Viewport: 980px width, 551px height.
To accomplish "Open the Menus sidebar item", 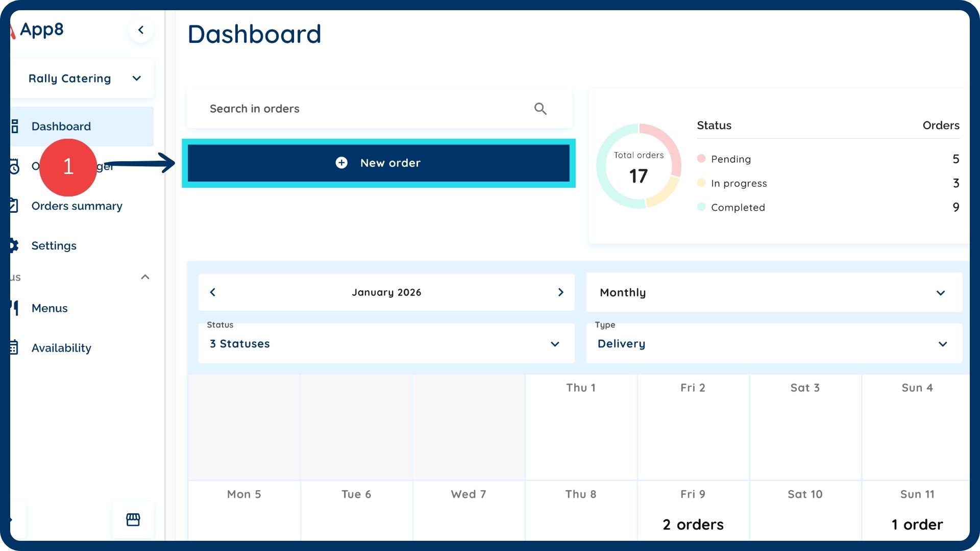I will (50, 308).
